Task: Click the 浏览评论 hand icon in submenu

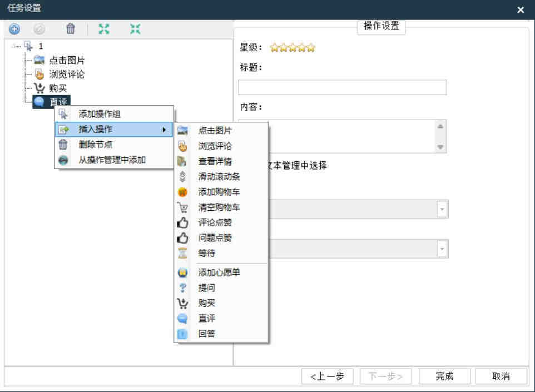Action: [x=182, y=146]
